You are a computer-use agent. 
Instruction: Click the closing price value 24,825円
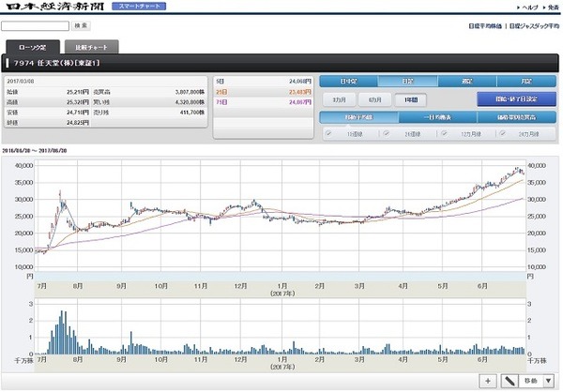78,123
